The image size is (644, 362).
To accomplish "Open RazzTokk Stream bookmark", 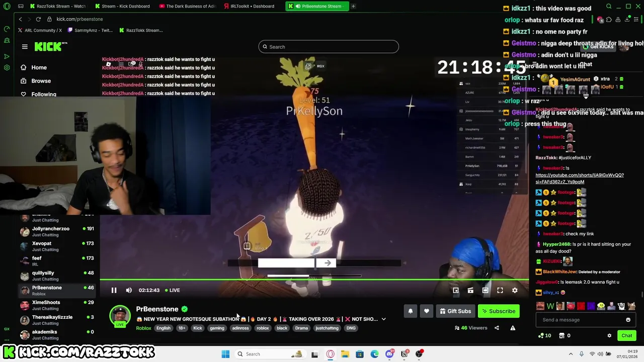I will click(141, 30).
